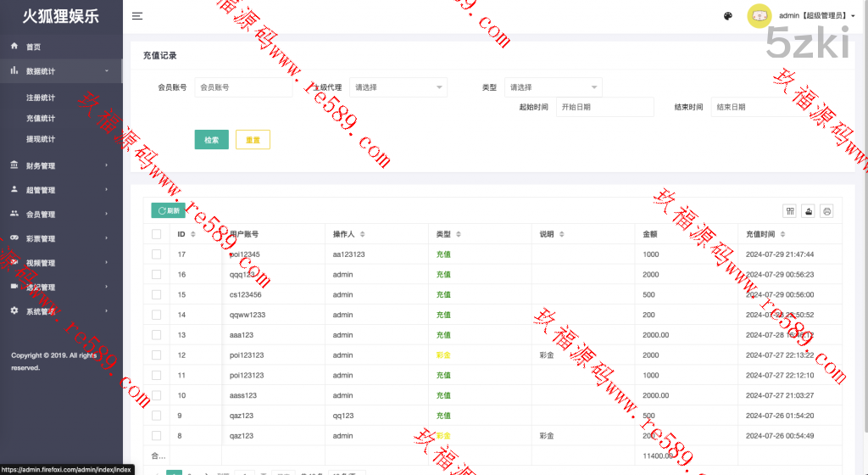868x475 pixels.
Task: Open the theme color palette icon
Action: 728,16
